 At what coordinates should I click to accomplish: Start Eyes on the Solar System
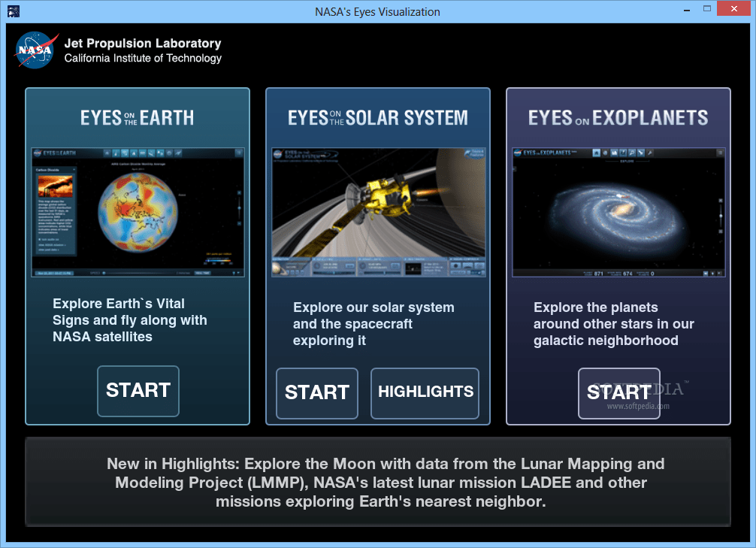pos(317,393)
